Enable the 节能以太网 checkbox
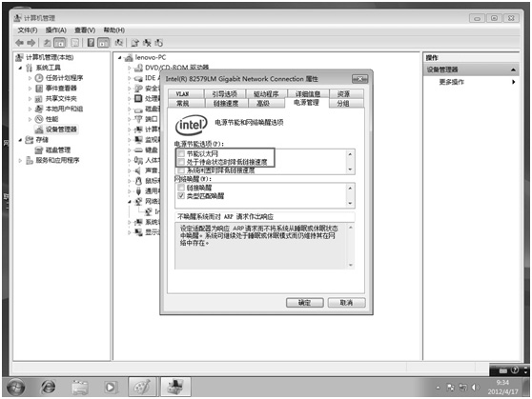Viewport: 532px width, 399px height. [181, 153]
